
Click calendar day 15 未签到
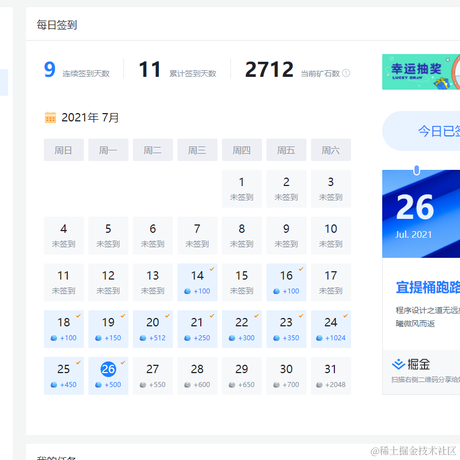(242, 282)
